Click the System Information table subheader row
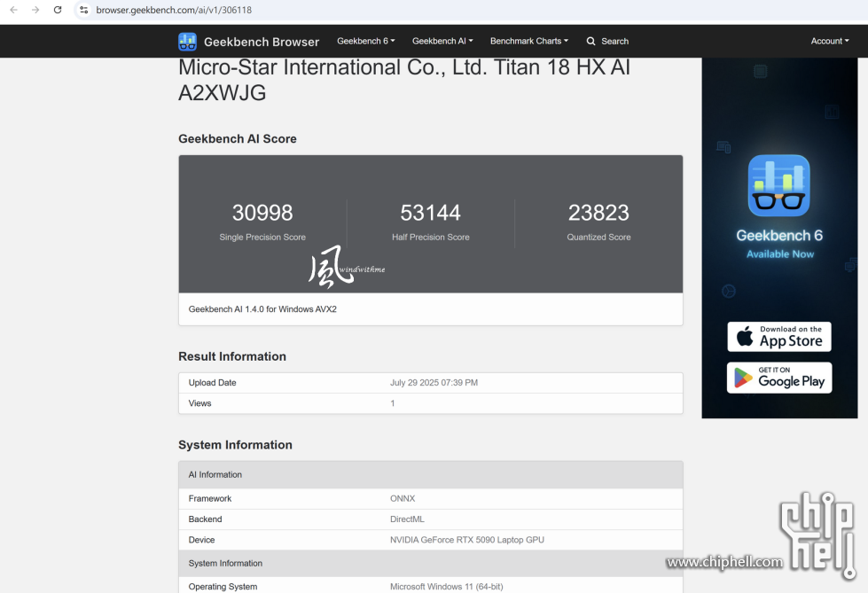This screenshot has height=593, width=868. coord(431,563)
